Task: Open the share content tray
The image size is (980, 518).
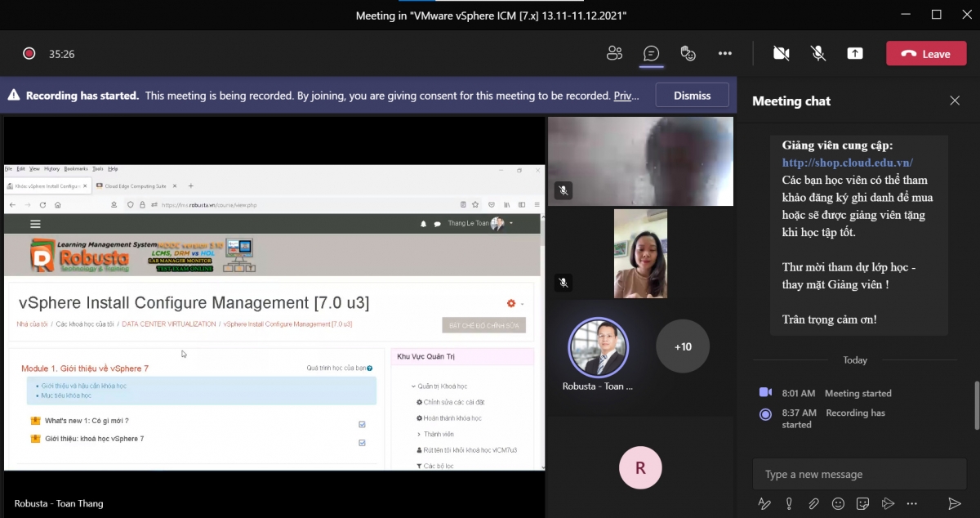Action: point(855,54)
